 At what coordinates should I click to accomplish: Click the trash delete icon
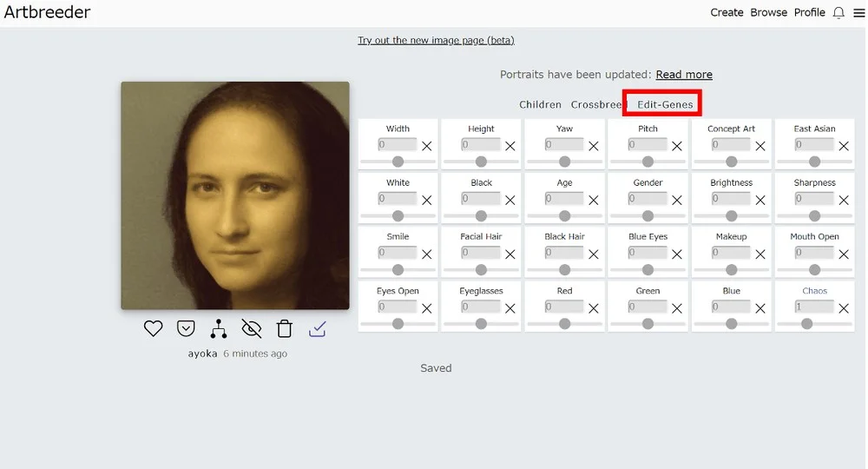pos(285,328)
